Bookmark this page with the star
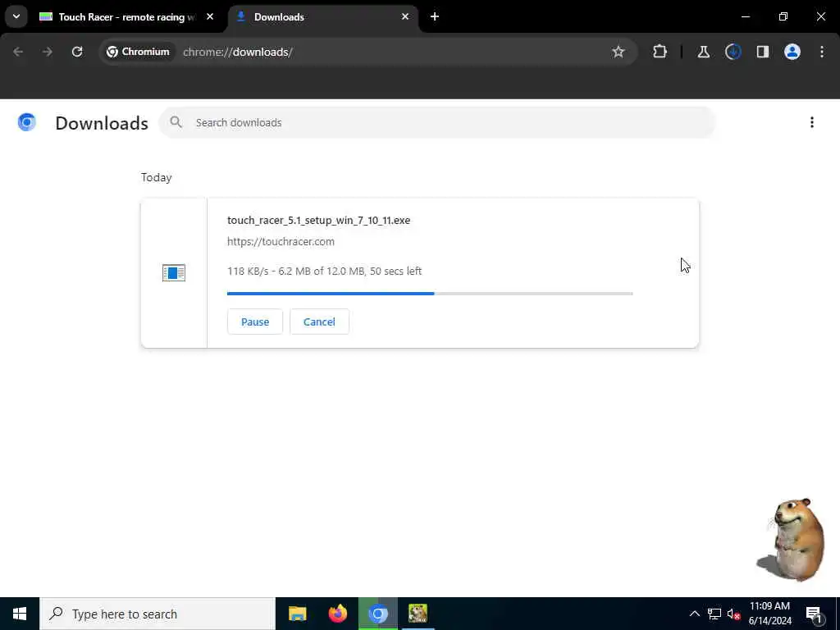The width and height of the screenshot is (840, 630). [619, 52]
